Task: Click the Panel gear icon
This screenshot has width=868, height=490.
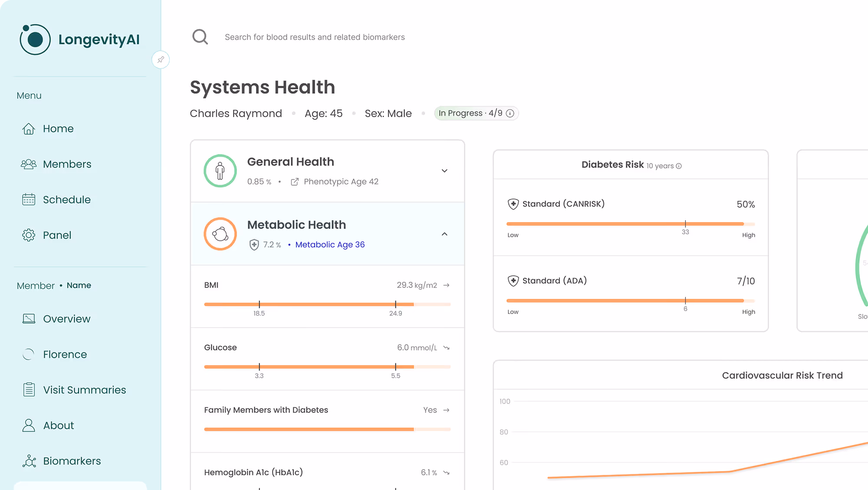Action: (x=29, y=235)
